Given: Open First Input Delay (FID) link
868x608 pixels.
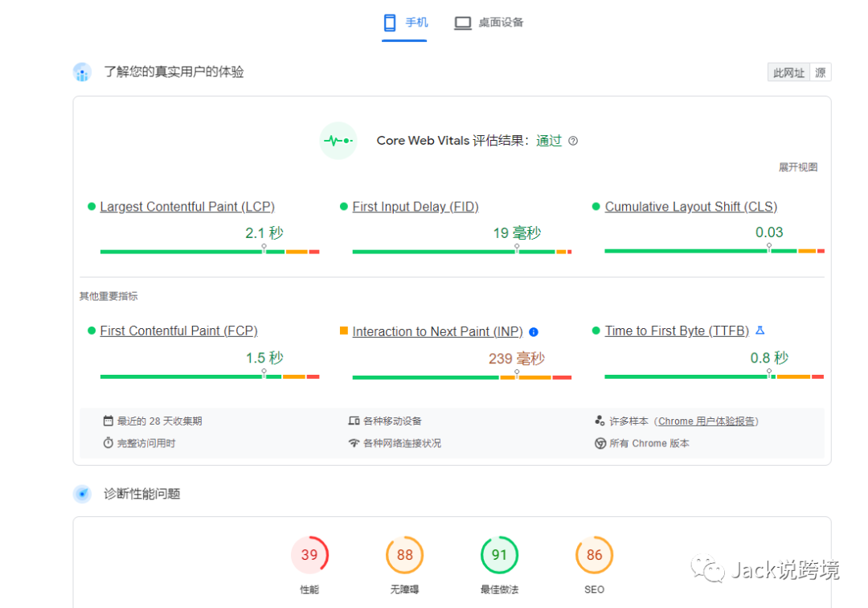Looking at the screenshot, I should [x=416, y=207].
